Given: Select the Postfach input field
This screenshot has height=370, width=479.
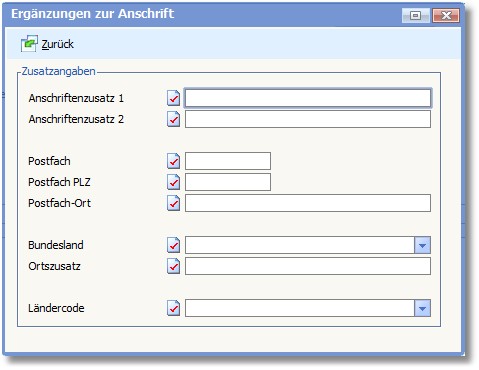Looking at the screenshot, I should coord(228,161).
